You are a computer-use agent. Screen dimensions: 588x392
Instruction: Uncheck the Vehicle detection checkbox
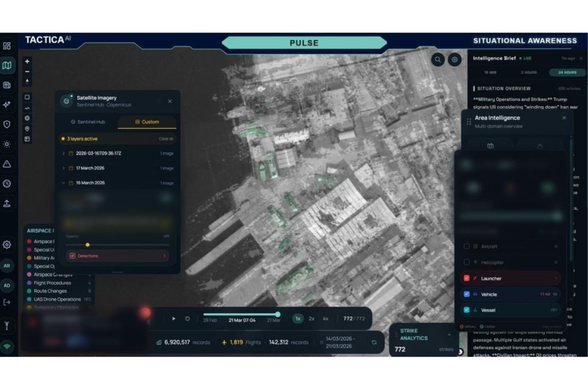coord(466,294)
